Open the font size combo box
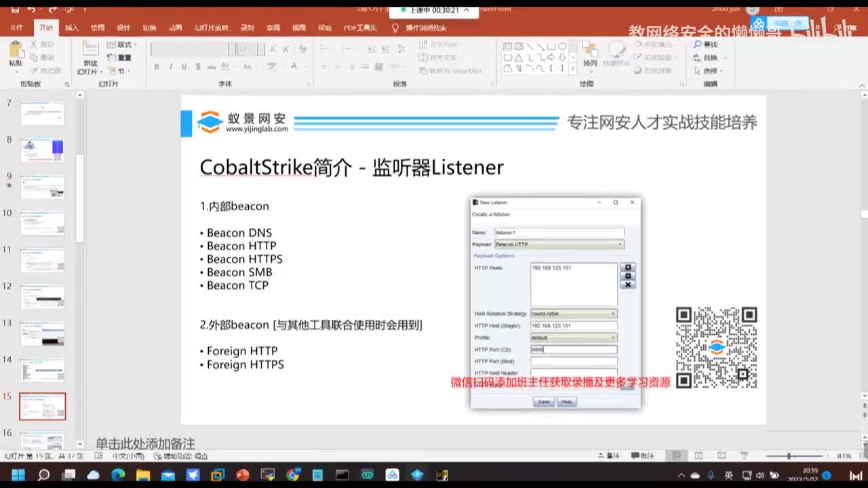This screenshot has width=868, height=488. [250, 49]
